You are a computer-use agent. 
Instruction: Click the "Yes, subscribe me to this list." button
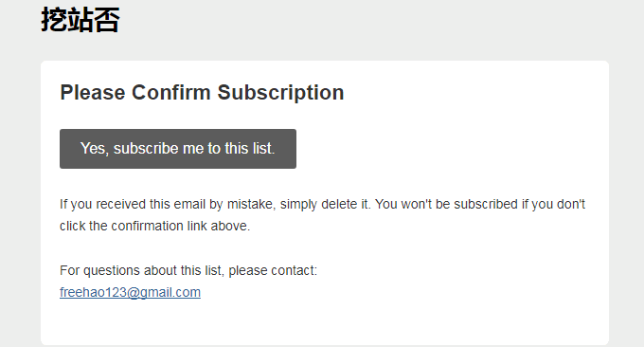(x=178, y=149)
